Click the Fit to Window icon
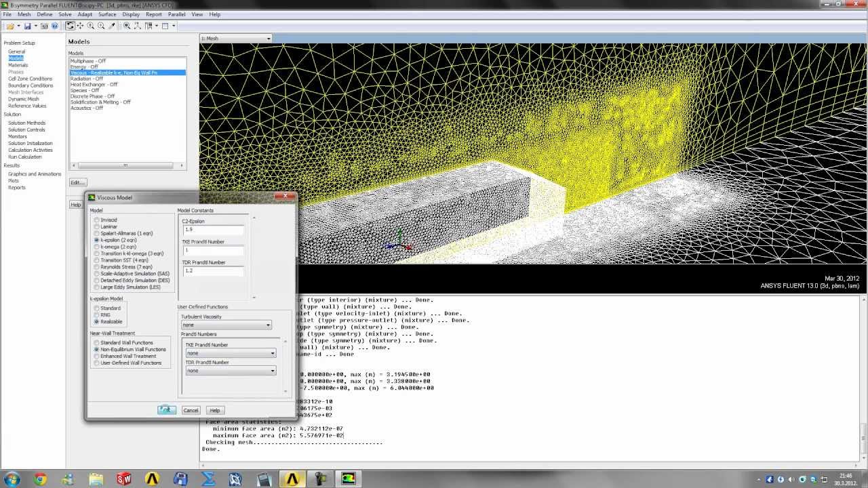The width and height of the screenshot is (868, 488). click(127, 26)
